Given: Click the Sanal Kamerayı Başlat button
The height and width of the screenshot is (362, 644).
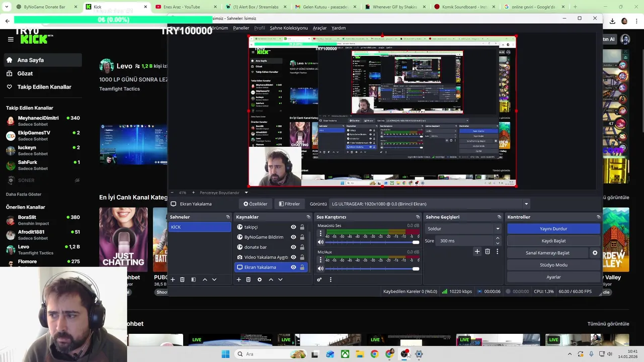Looking at the screenshot, I should [547, 253].
